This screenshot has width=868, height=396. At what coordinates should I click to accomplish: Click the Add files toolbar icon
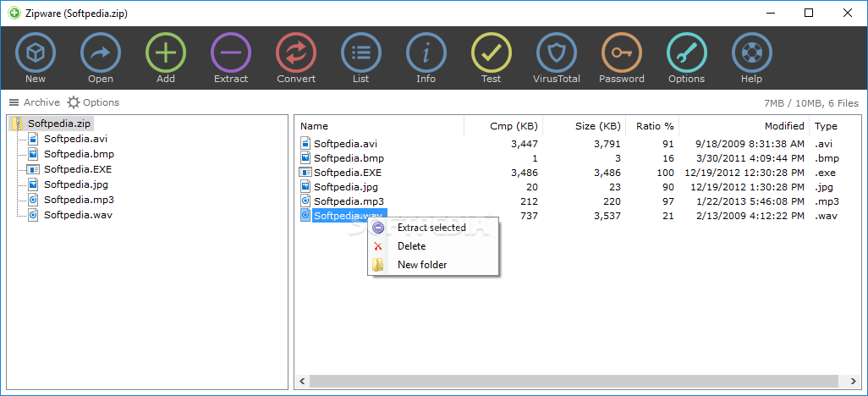(x=166, y=53)
